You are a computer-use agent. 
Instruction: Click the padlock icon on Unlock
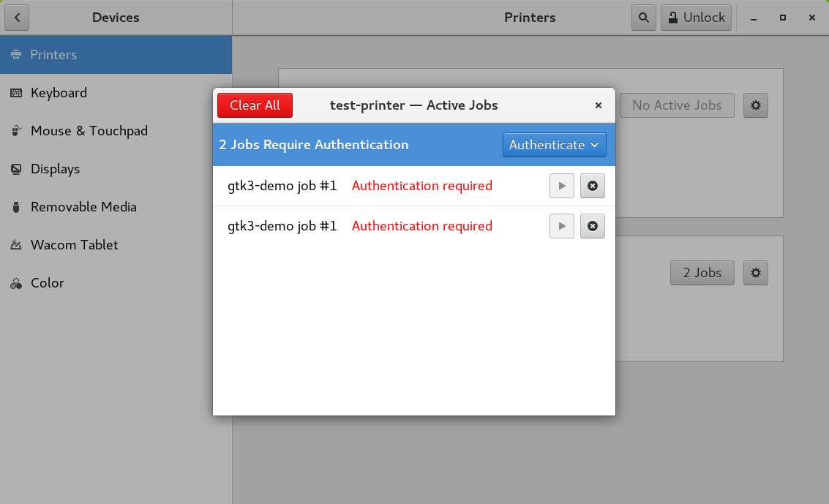[x=672, y=18]
